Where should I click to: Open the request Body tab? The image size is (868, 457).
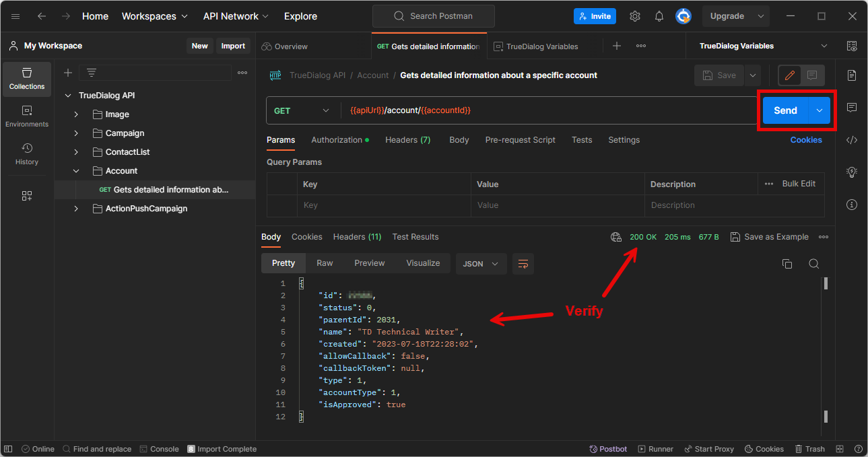459,140
